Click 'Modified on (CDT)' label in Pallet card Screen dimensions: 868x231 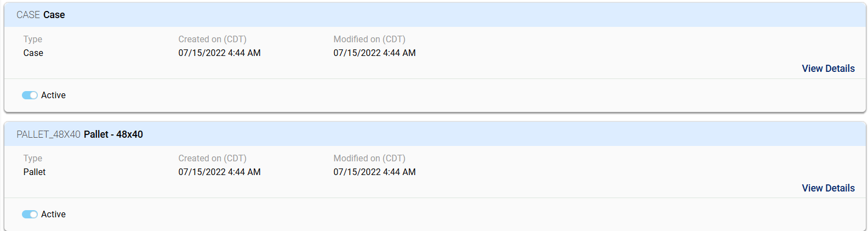[369, 159]
